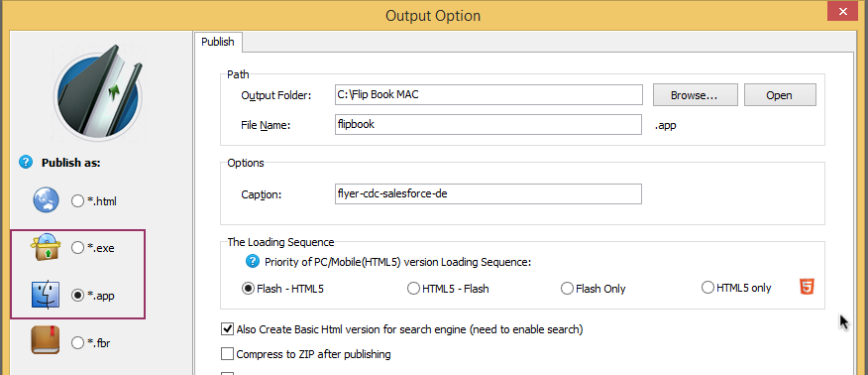Click the orange HTML5 shield logo
868x375 pixels.
807,287
